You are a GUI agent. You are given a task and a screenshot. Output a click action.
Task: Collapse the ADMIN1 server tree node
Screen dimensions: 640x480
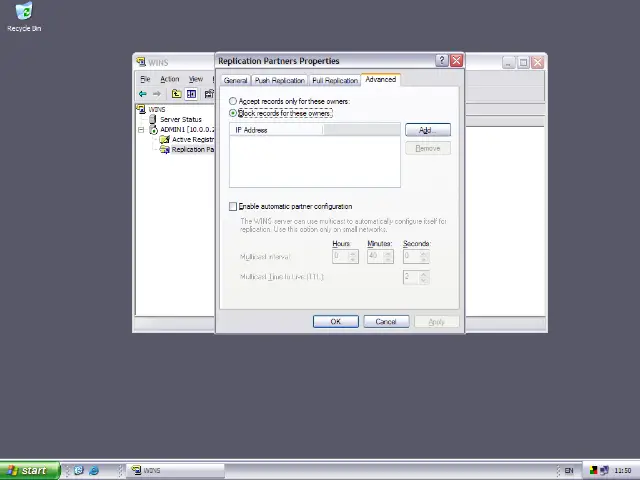[142, 129]
